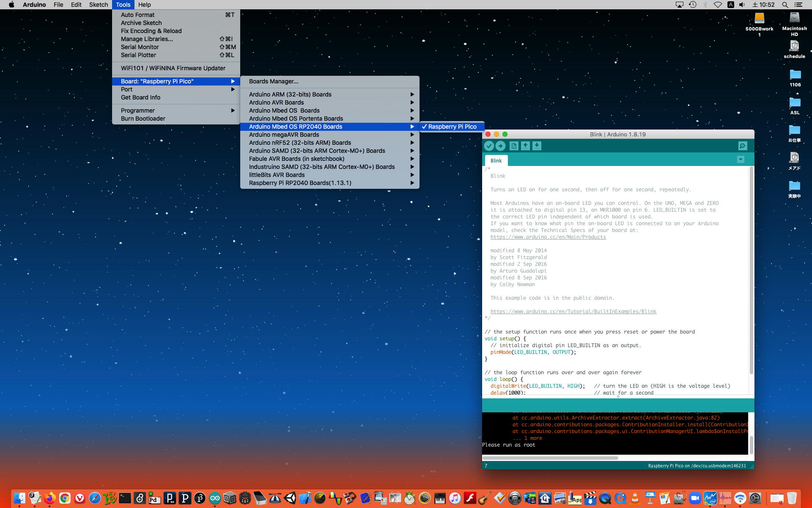
Task: Open the BuiltInExamples/Blink tutorial link
Action: point(573,312)
